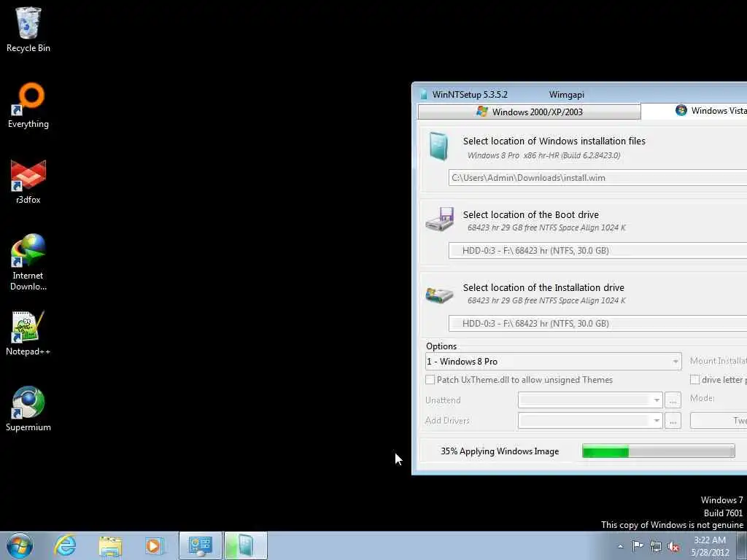Select the r3dfox browser shortcut
The image size is (747, 560).
click(x=28, y=182)
